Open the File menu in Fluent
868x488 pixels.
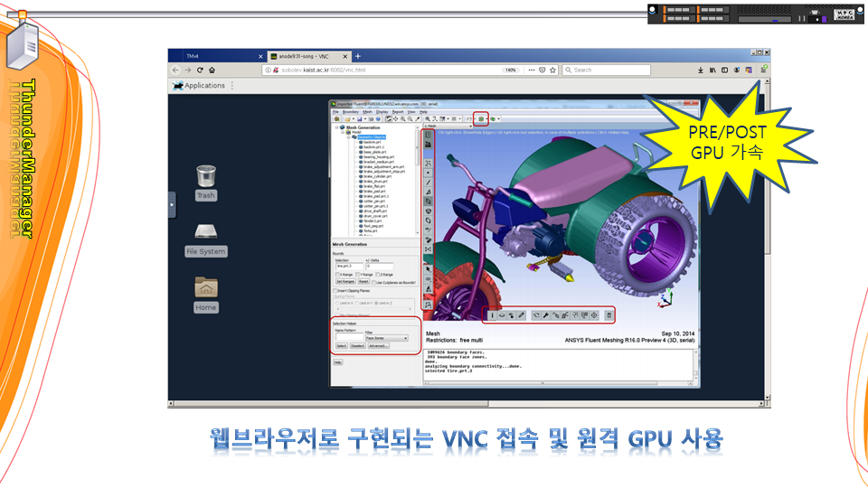[335, 112]
